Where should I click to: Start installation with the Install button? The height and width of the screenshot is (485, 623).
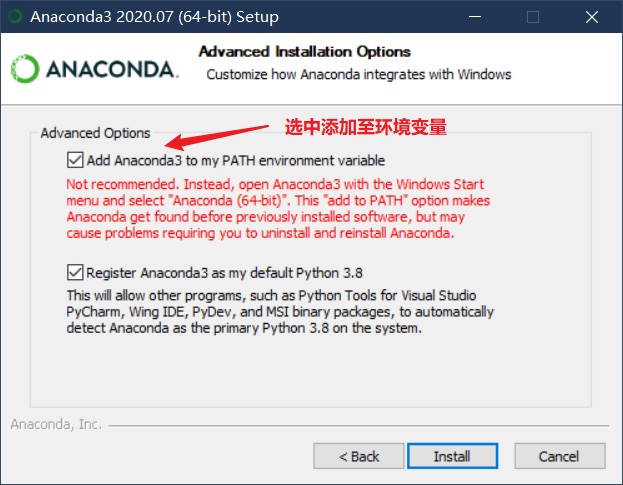coord(452,456)
